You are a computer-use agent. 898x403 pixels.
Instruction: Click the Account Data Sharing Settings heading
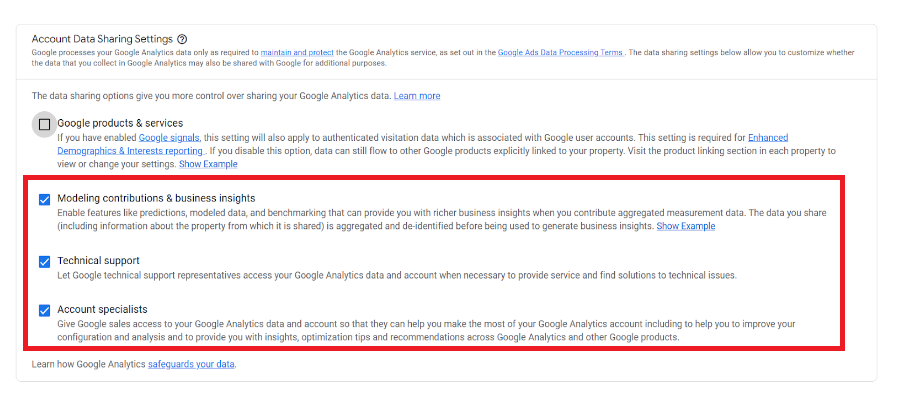[102, 39]
